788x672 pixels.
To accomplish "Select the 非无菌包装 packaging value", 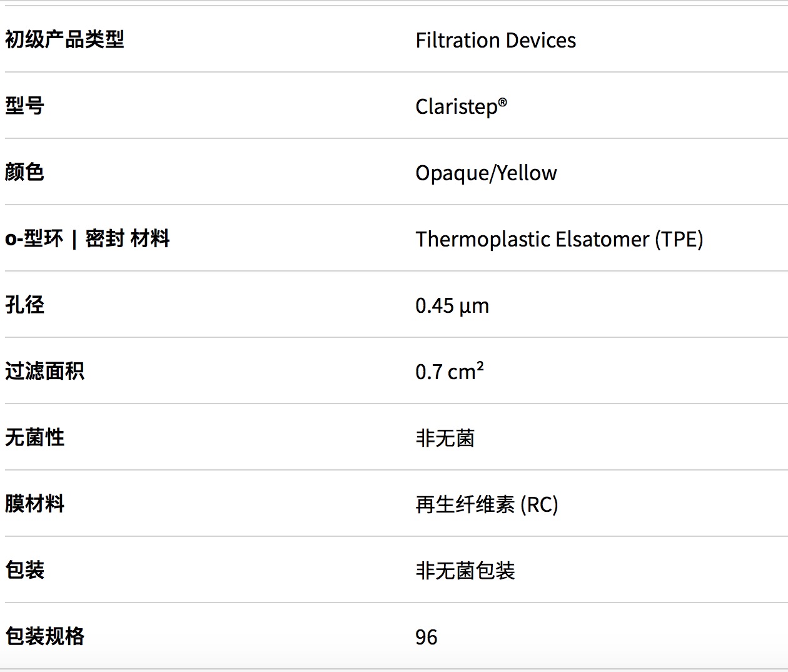I will pyautogui.click(x=465, y=571).
